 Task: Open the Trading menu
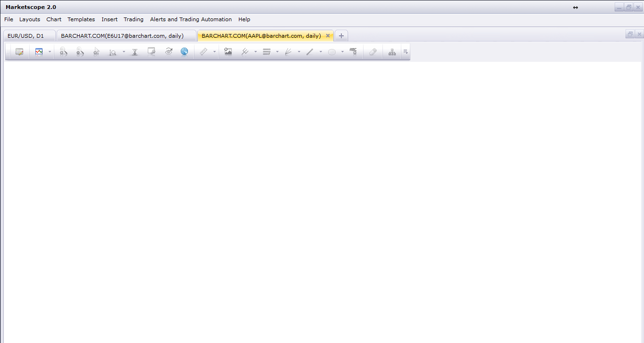tap(134, 19)
